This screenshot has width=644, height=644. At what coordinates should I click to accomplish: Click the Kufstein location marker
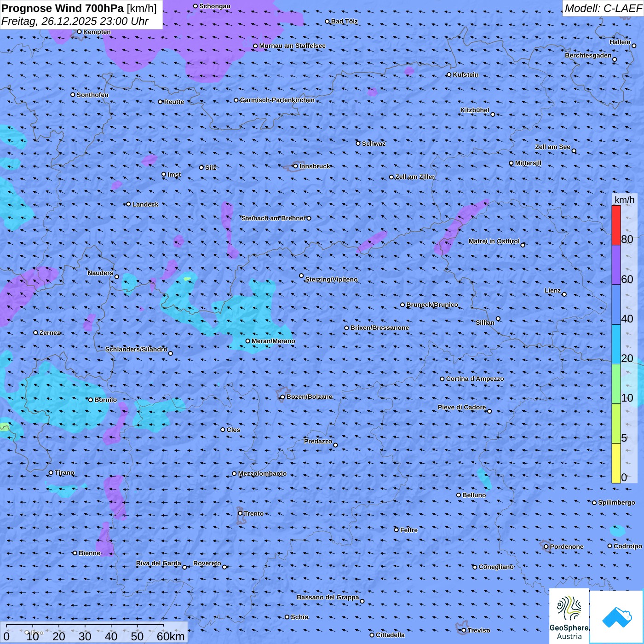449,75
